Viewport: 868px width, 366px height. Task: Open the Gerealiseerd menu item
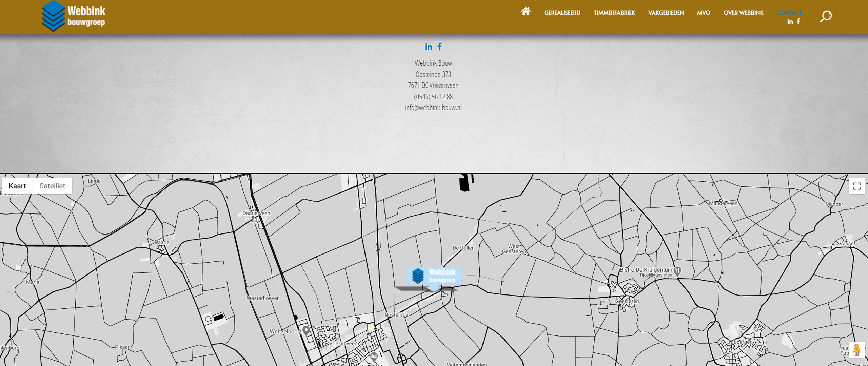click(x=562, y=13)
